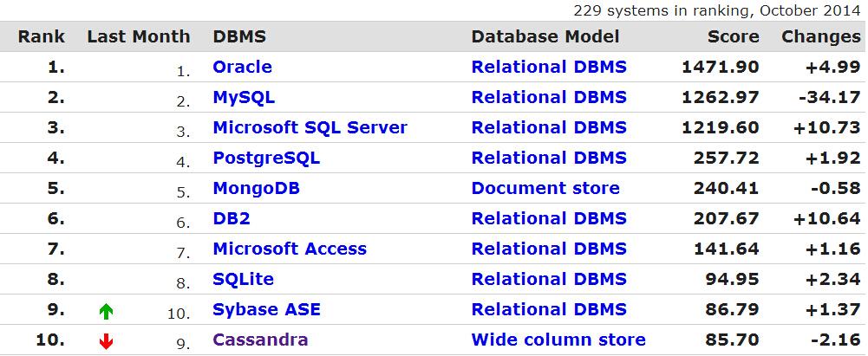Click the Score column header
Screen dimensions: 868x356
pos(733,36)
